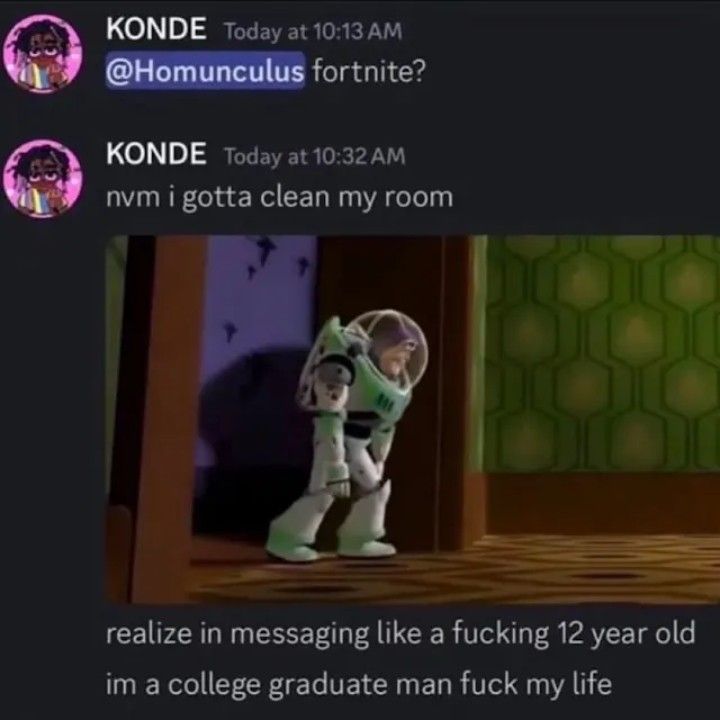Click the words '12 year old'

tap(626, 634)
